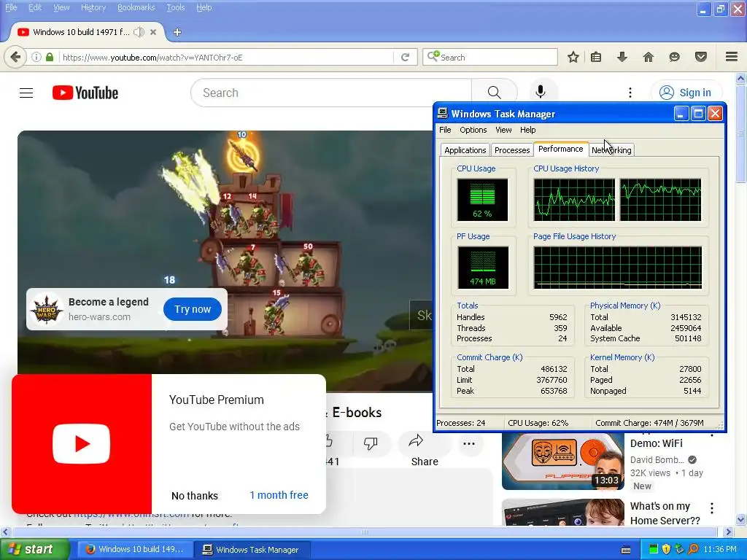Open Firefox History menu
Viewport: 747px width, 560px height.
(x=93, y=7)
